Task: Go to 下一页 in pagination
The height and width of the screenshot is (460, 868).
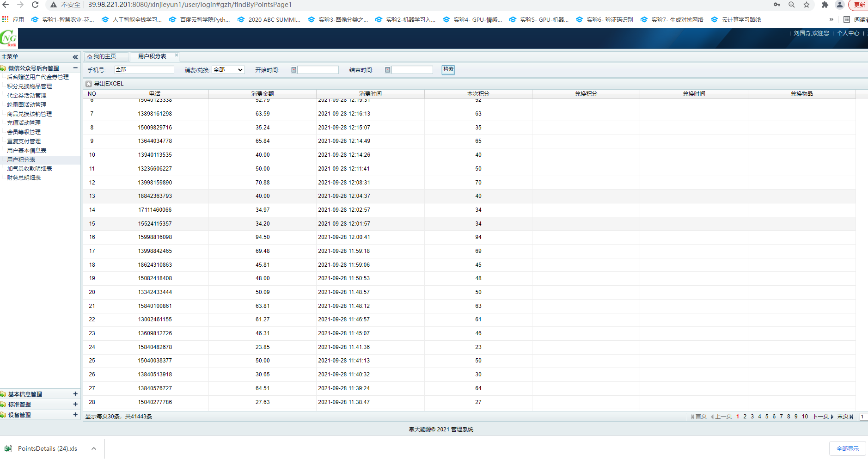Action: click(x=820, y=417)
